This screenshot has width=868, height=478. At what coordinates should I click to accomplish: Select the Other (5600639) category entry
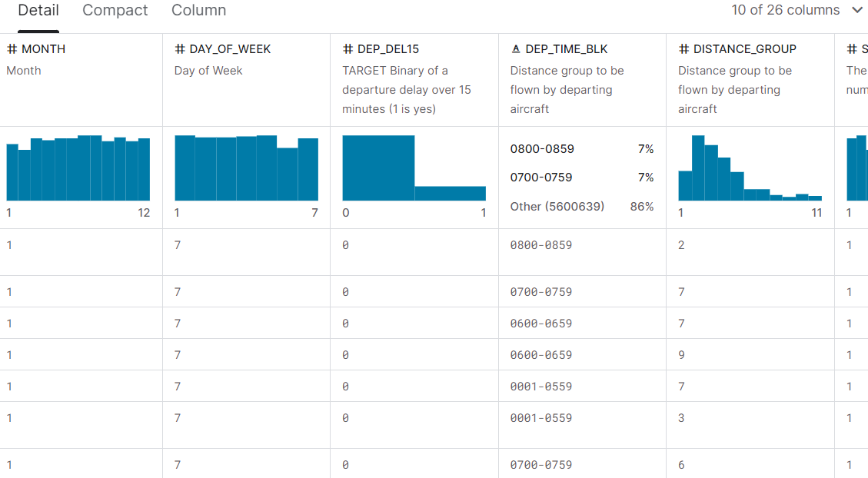coord(557,207)
